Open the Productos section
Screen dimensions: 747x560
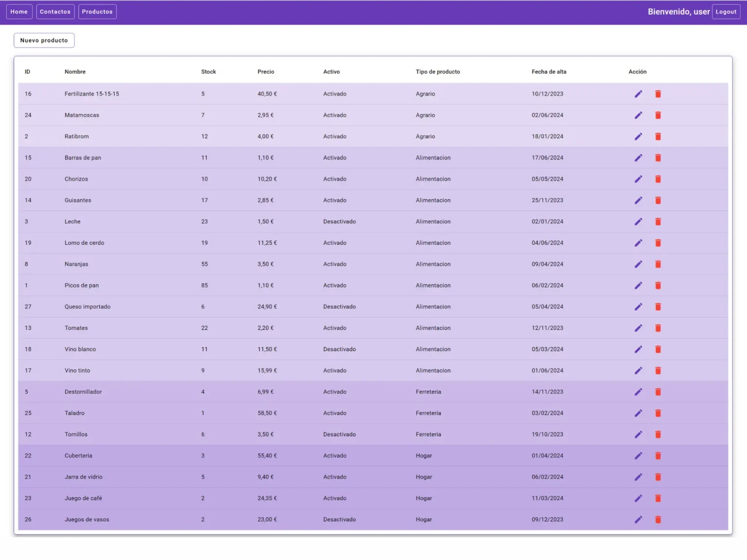point(97,12)
